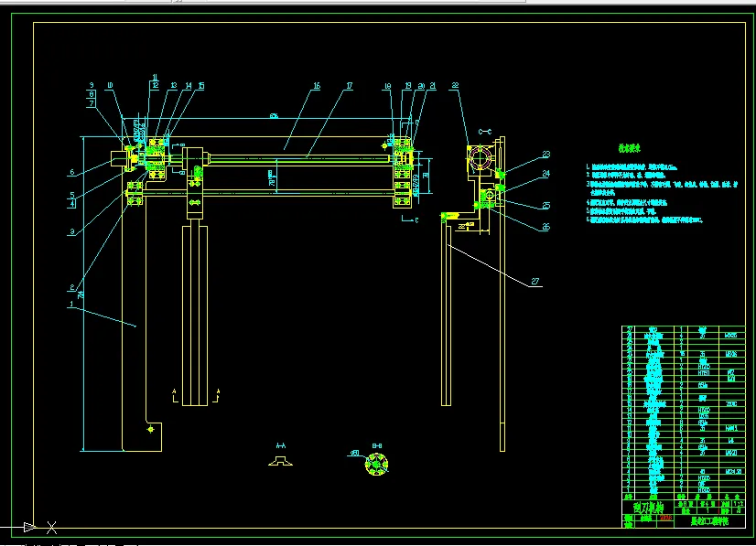Select part balloon number 11
The image size is (756, 546).
[x=155, y=77]
